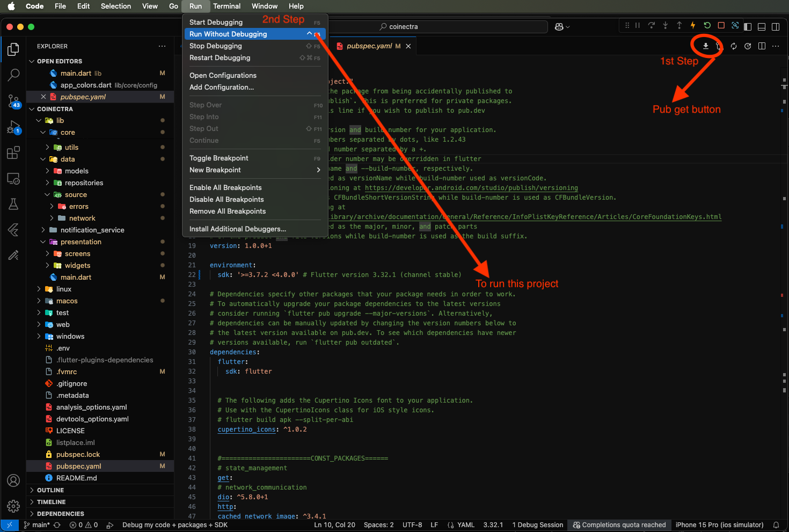Click Ln 10, Col 20 status item

pyautogui.click(x=334, y=525)
